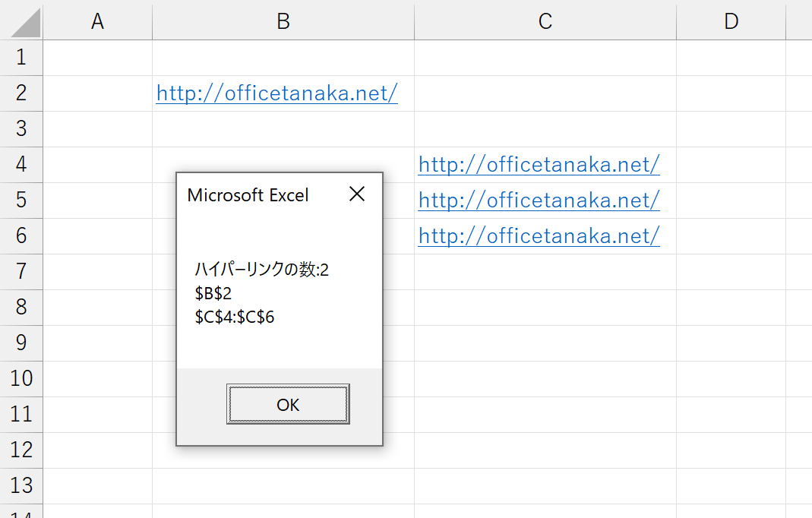Select row 4 header
Image resolution: width=812 pixels, height=518 pixels.
point(21,165)
